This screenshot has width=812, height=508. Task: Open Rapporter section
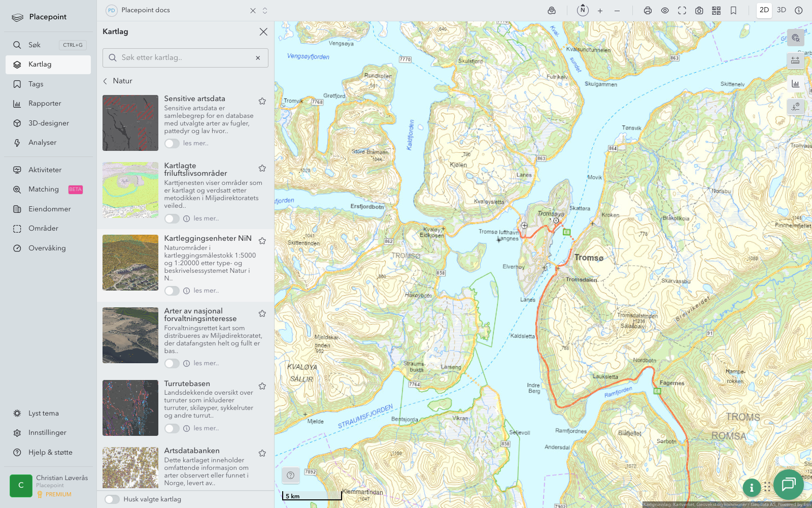pyautogui.click(x=48, y=104)
